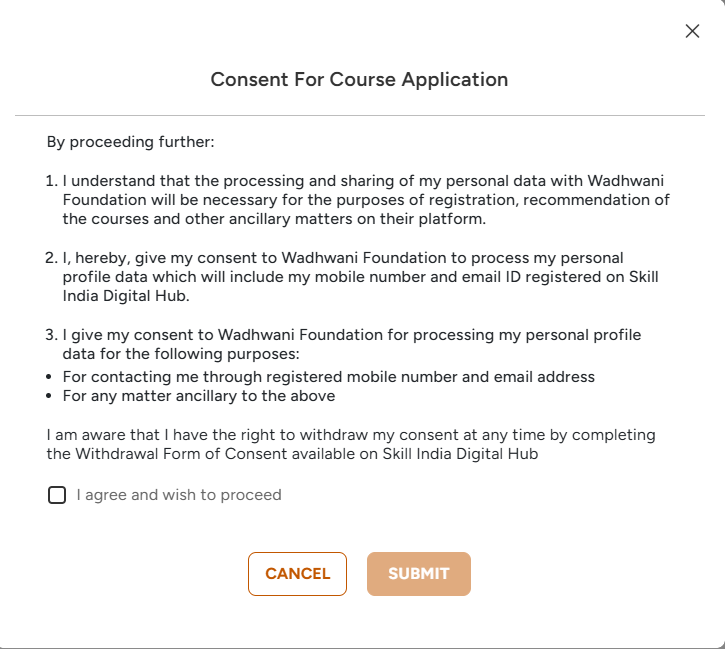
Task: Click the 'I am aware that I have the right' sentence
Action: pyautogui.click(x=350, y=436)
